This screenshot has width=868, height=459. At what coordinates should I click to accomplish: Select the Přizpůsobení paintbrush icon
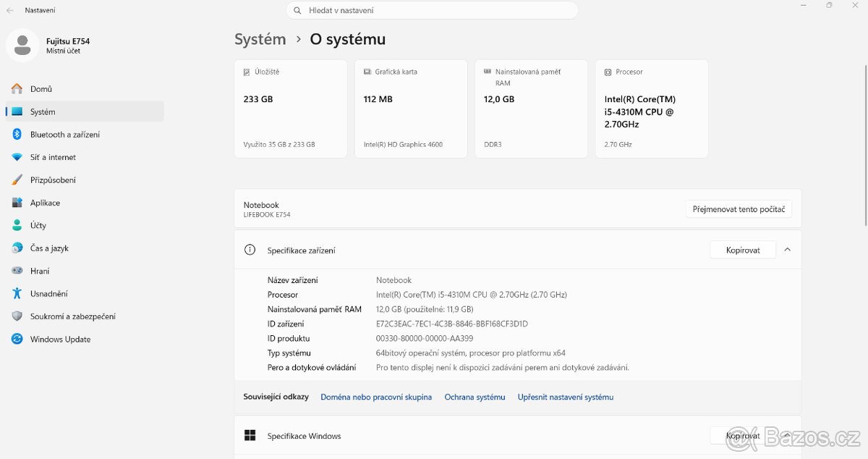[17, 180]
